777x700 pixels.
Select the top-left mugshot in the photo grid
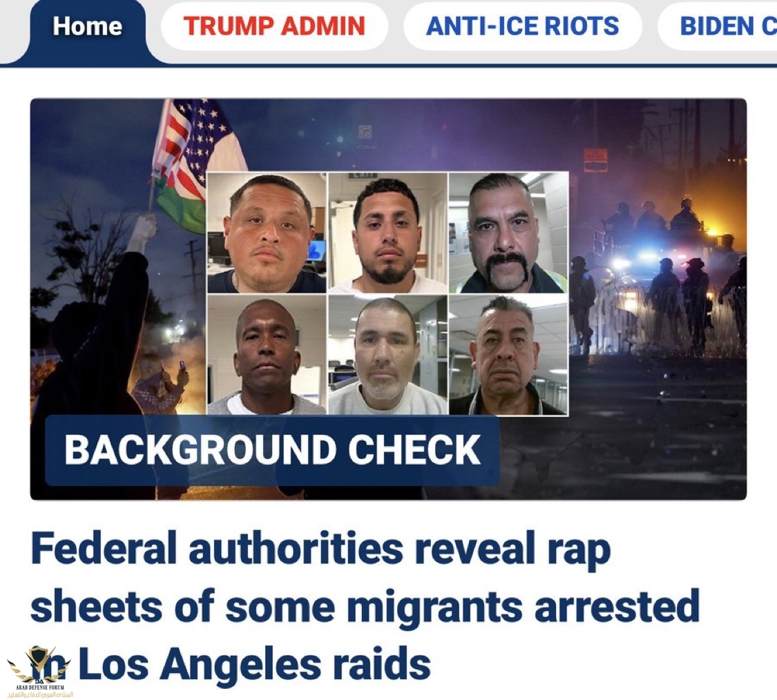point(267,233)
